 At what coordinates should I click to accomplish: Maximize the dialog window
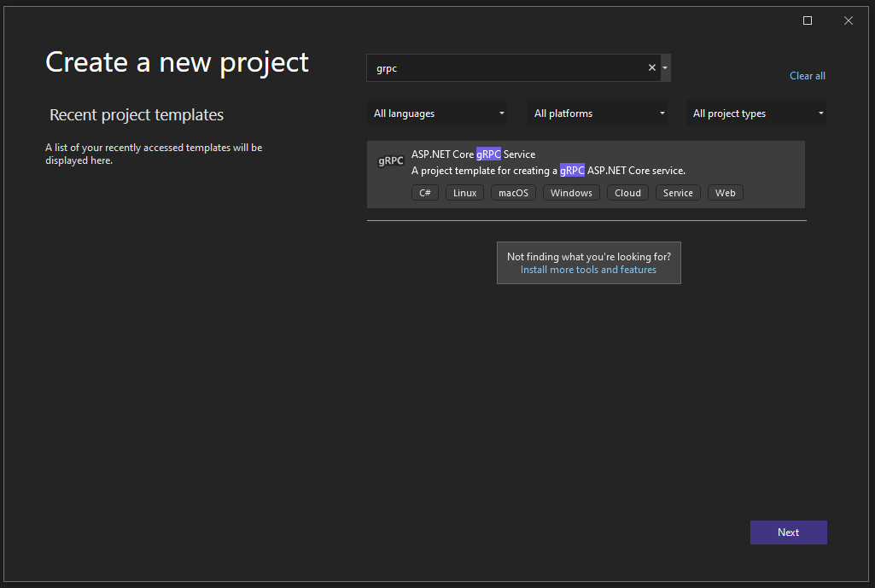click(x=808, y=20)
